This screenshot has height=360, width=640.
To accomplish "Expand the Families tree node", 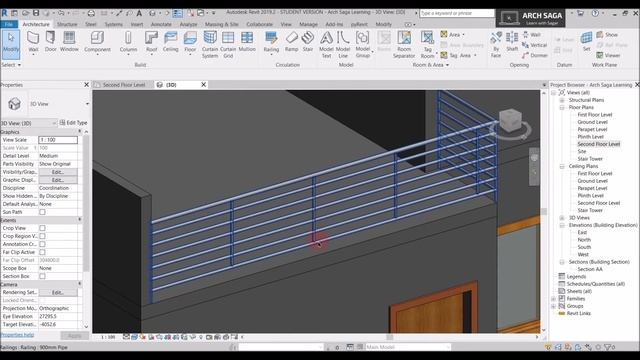I will [x=554, y=299].
